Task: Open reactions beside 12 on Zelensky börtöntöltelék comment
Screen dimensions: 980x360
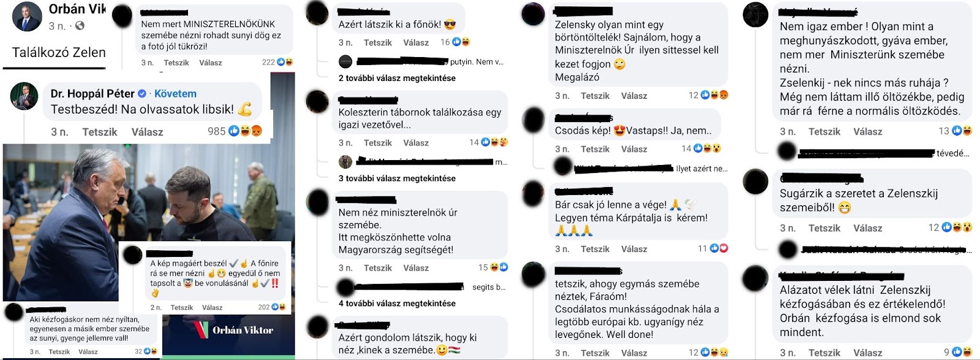Action: [x=715, y=95]
